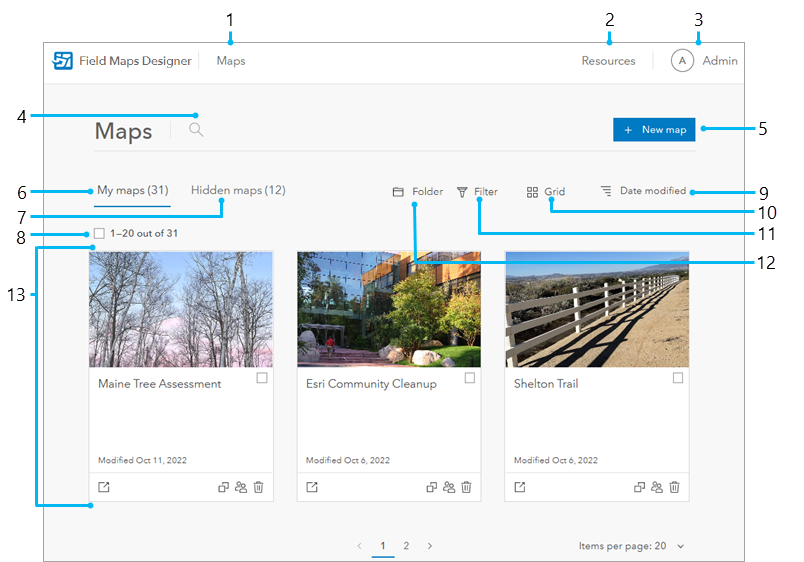This screenshot has height=562, width=804.
Task: Click trash icon on Shelton Trail card
Action: pyautogui.click(x=674, y=487)
